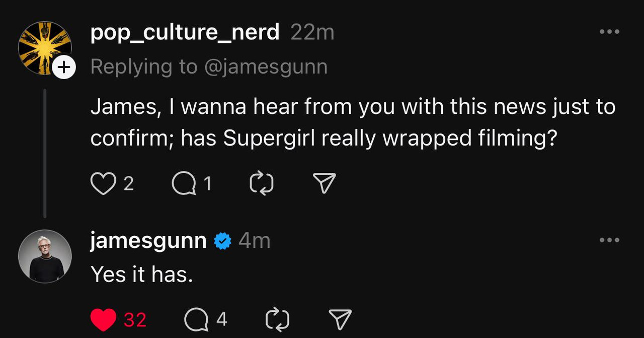This screenshot has width=644, height=338.
Task: Repost jamesgunn's "Yes it has." reply
Action: (x=277, y=319)
